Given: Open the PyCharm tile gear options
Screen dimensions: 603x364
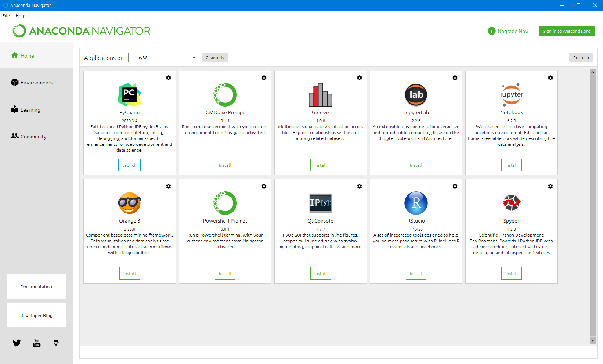Looking at the screenshot, I should 169,78.
